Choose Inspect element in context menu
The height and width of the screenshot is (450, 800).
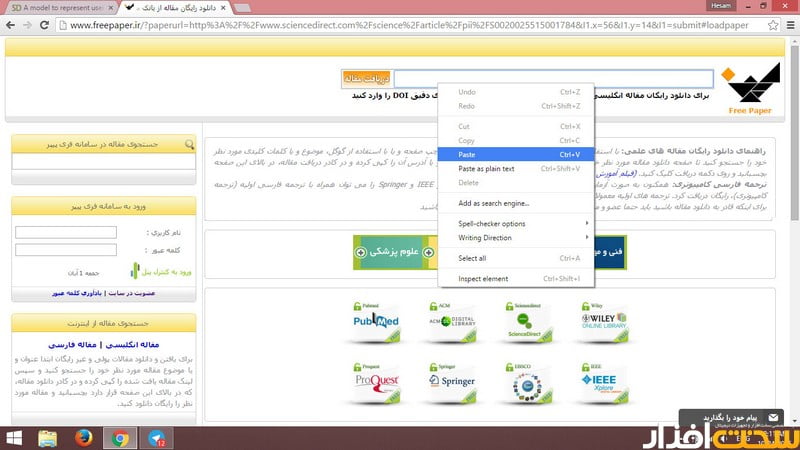tap(516, 279)
